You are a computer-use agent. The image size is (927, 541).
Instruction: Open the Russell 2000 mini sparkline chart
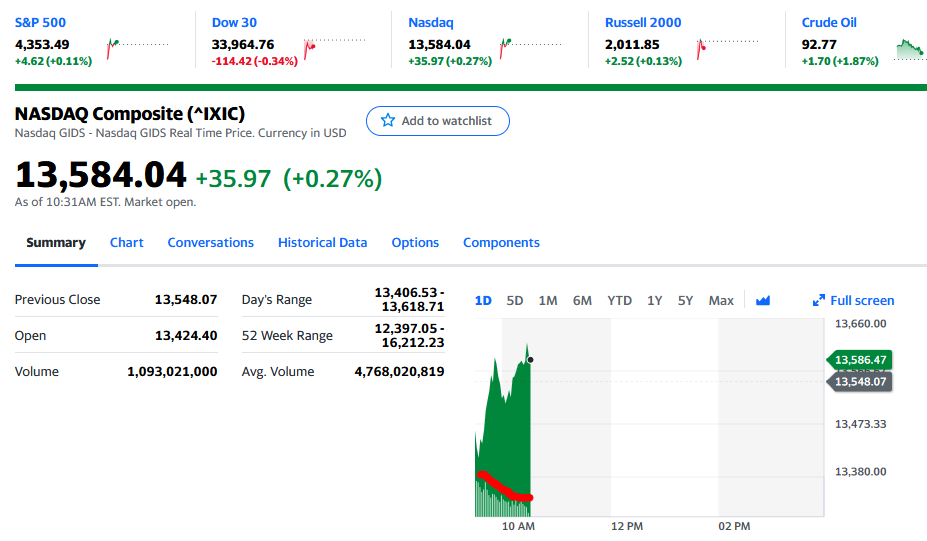[727, 48]
